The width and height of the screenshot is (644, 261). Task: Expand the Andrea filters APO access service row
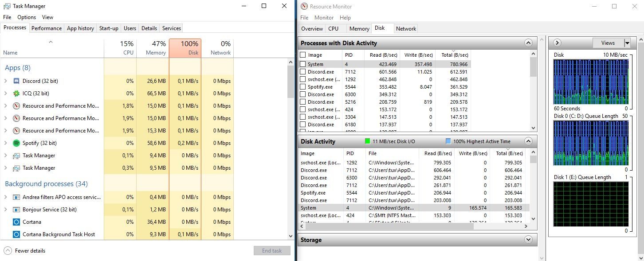5,197
